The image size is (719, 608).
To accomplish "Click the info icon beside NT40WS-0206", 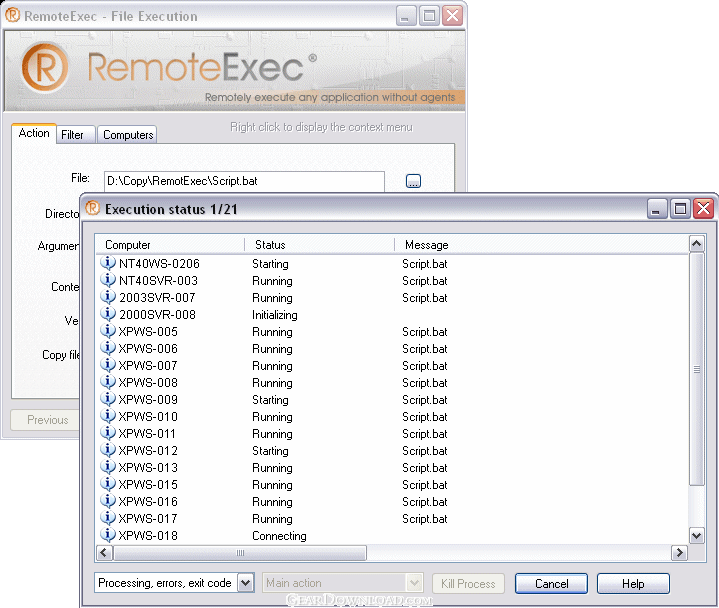I will click(109, 263).
